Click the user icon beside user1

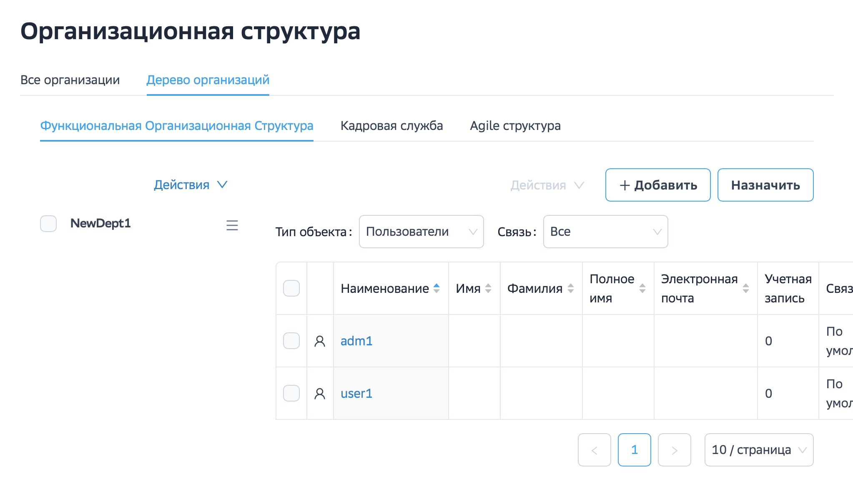320,394
